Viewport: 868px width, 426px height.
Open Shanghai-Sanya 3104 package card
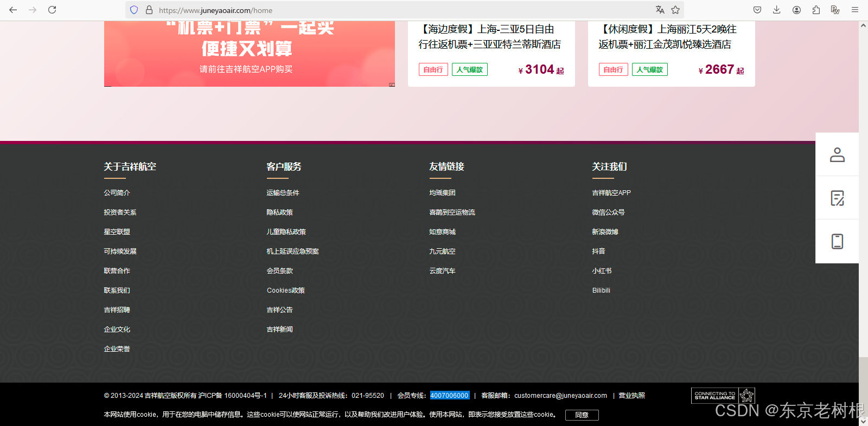492,54
